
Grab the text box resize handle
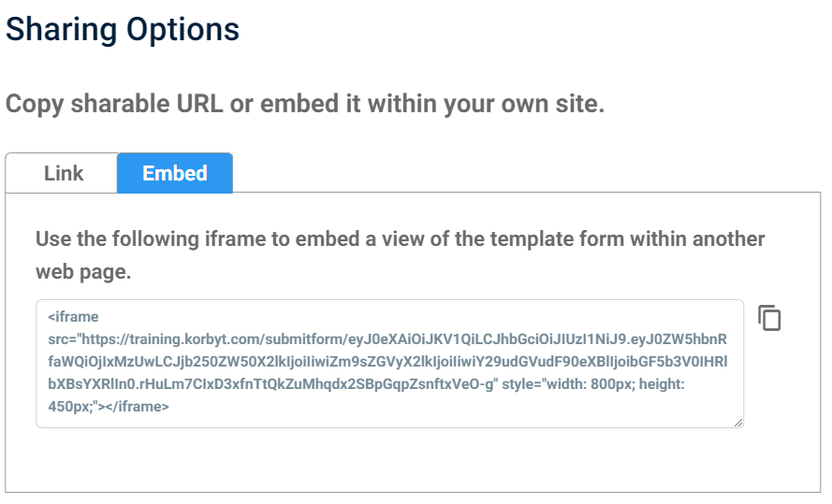point(738,423)
